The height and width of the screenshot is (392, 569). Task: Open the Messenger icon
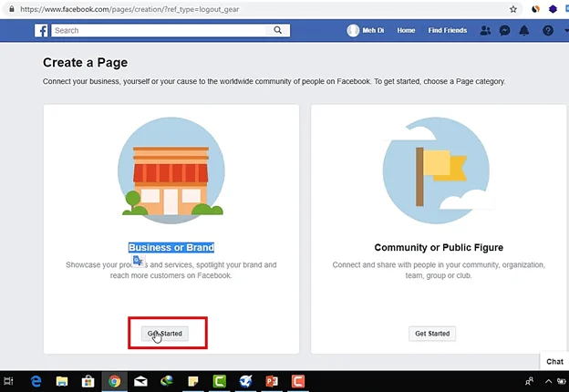tap(504, 30)
